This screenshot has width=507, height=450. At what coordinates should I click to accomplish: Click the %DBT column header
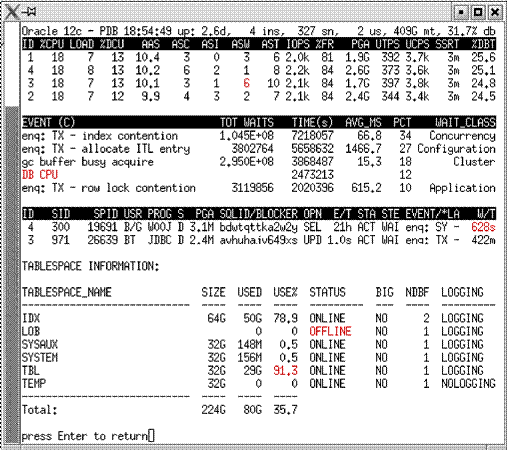click(483, 44)
